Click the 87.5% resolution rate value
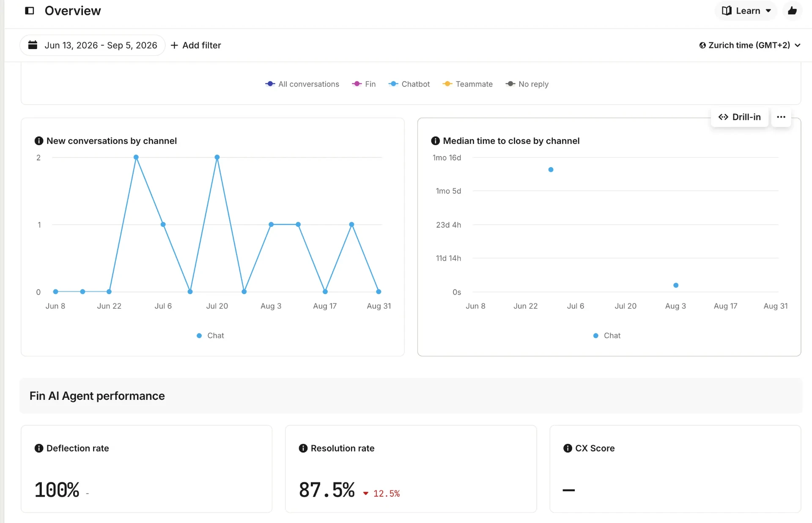This screenshot has width=812, height=523. click(326, 490)
